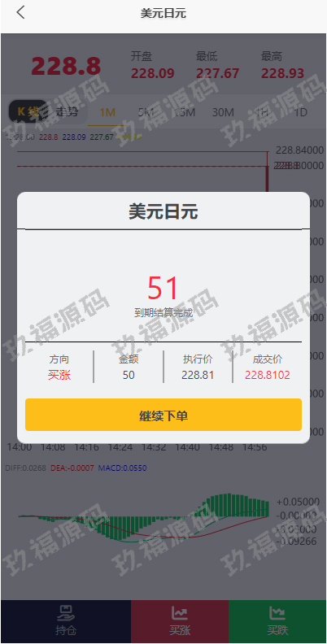Select the 30M timeframe tab
The image size is (327, 644).
(x=223, y=112)
